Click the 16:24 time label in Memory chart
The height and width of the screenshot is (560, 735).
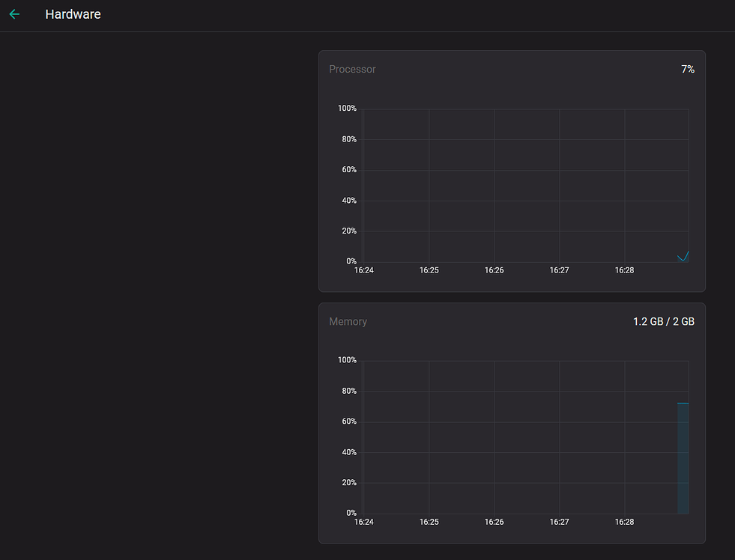363,522
